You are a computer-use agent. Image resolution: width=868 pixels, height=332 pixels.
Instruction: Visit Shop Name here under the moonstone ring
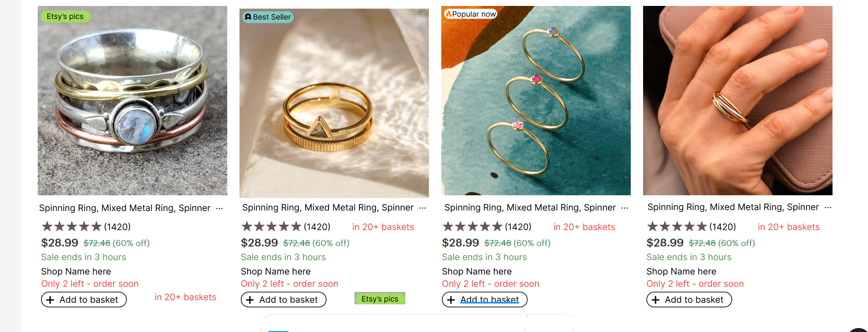76,272
